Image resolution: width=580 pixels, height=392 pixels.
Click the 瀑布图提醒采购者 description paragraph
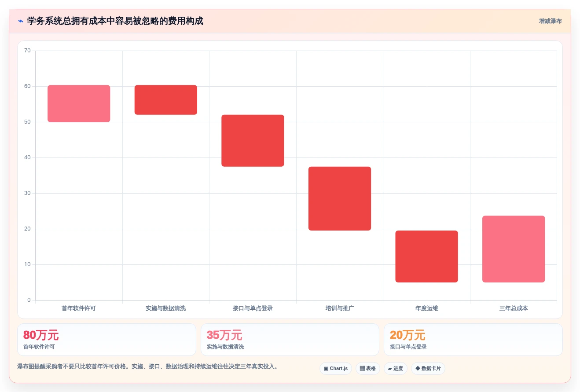coord(149,366)
